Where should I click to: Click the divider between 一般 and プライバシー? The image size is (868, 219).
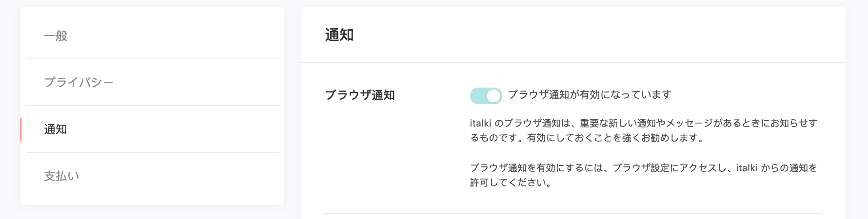153,59
